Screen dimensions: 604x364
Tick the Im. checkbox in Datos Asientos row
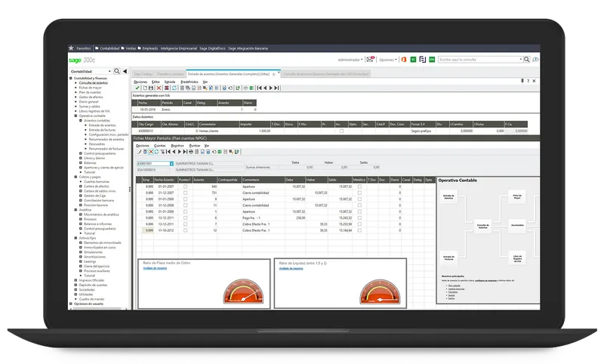341,131
